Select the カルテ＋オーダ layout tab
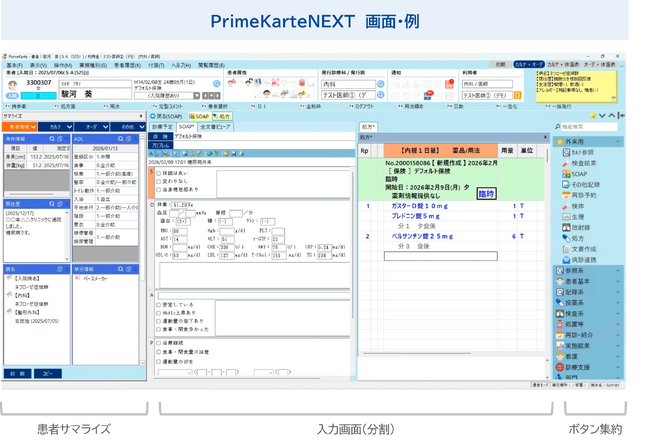The height and width of the screenshot is (443, 650). [x=529, y=64]
